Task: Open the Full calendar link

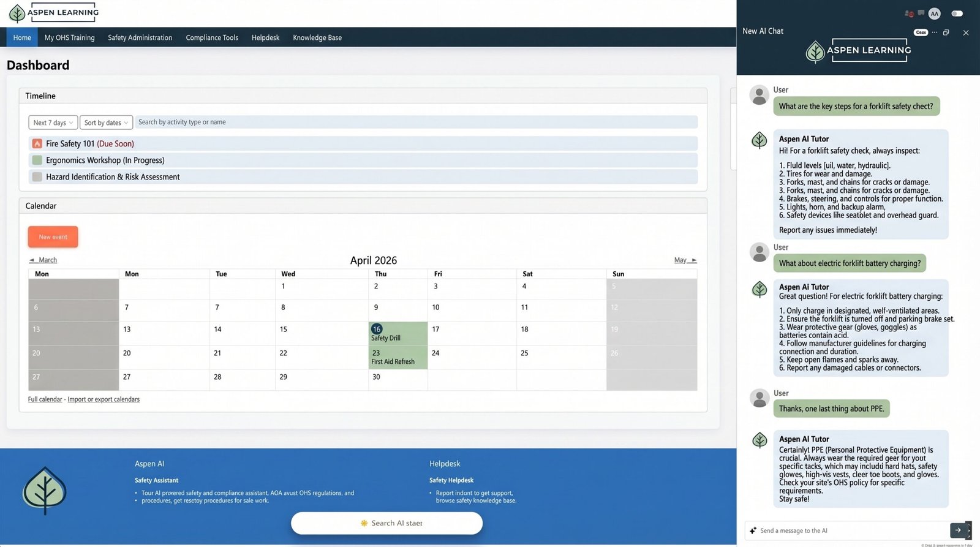Action: 45,399
